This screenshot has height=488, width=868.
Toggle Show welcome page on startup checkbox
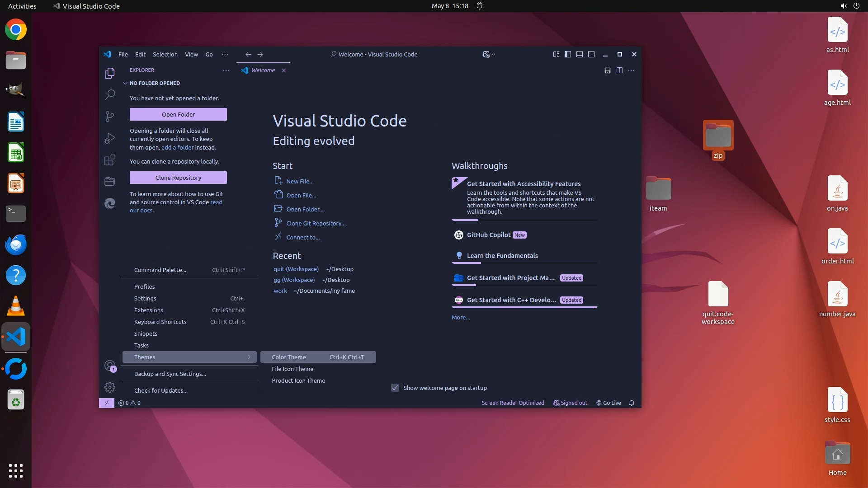tap(395, 388)
